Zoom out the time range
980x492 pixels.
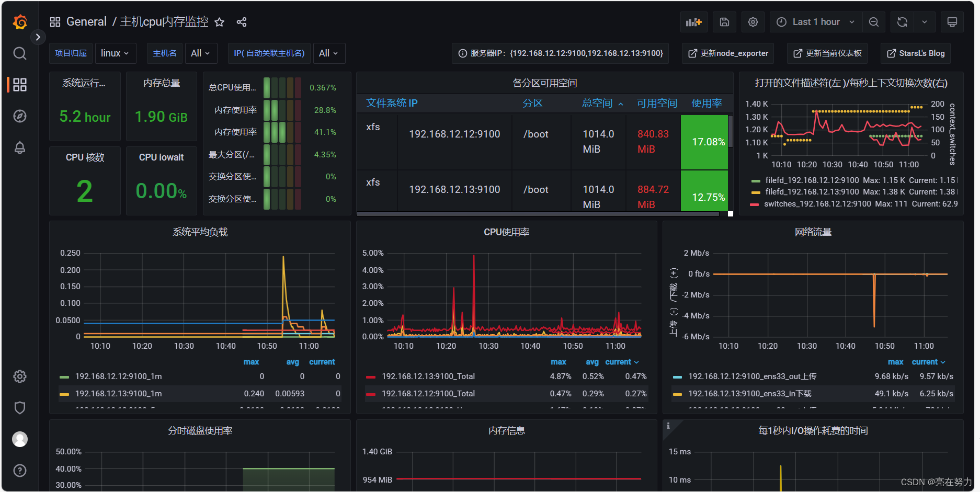pyautogui.click(x=874, y=22)
